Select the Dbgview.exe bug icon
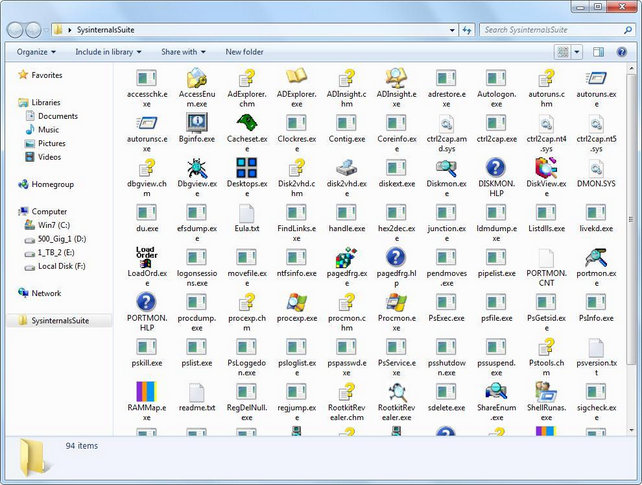Image resolution: width=642 pixels, height=485 pixels. (197, 167)
